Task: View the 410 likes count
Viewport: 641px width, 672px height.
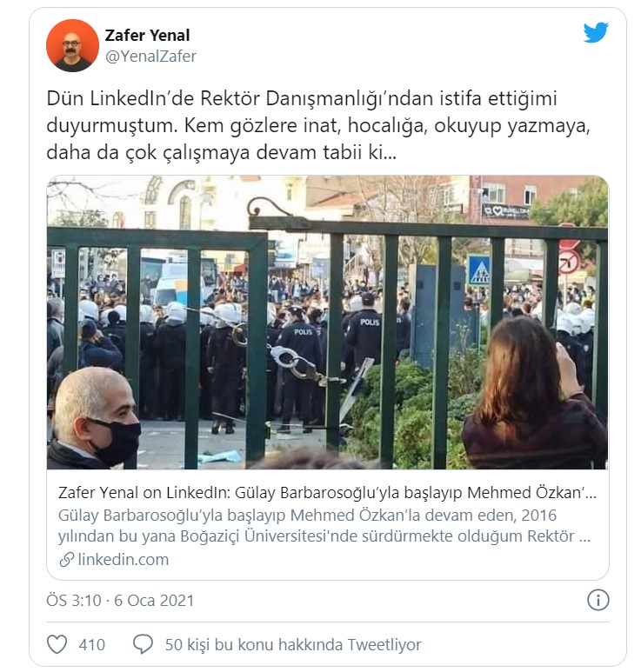Action: click(91, 644)
